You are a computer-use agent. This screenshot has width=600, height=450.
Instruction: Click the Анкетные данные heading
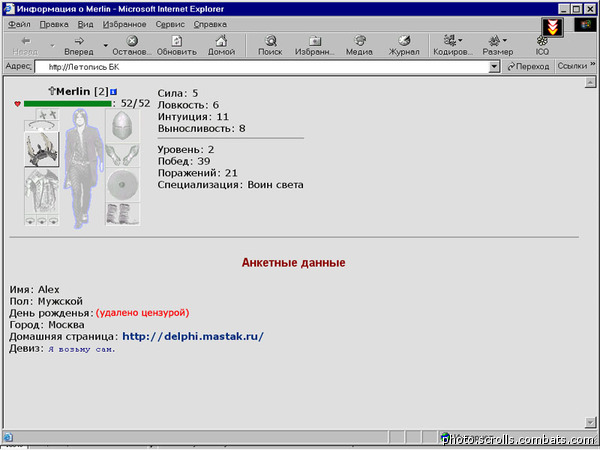(x=293, y=262)
